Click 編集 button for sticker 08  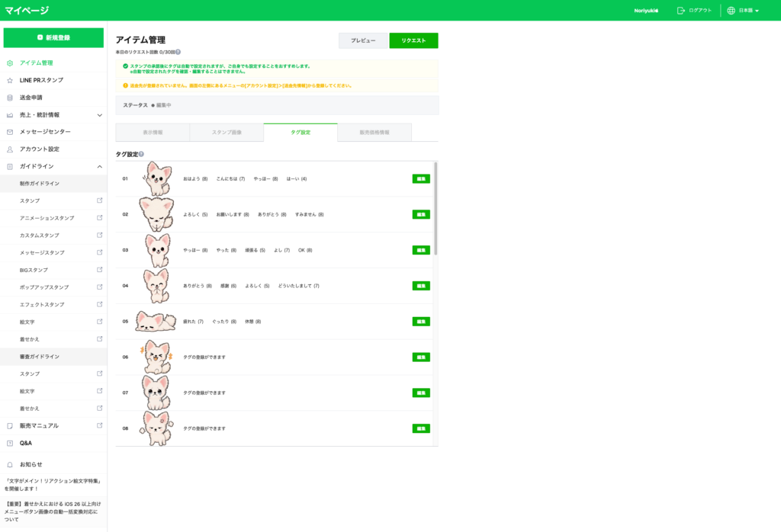421,428
